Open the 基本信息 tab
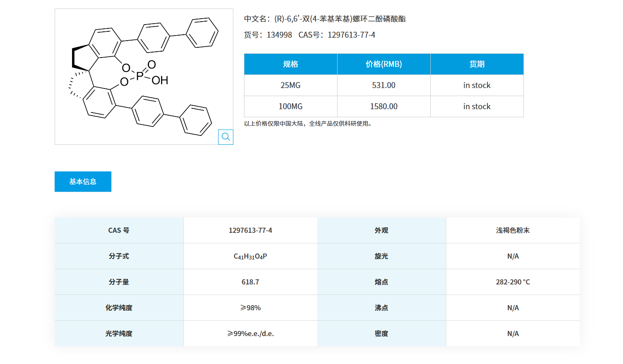Screen dimensions: 623x364 tap(83, 181)
